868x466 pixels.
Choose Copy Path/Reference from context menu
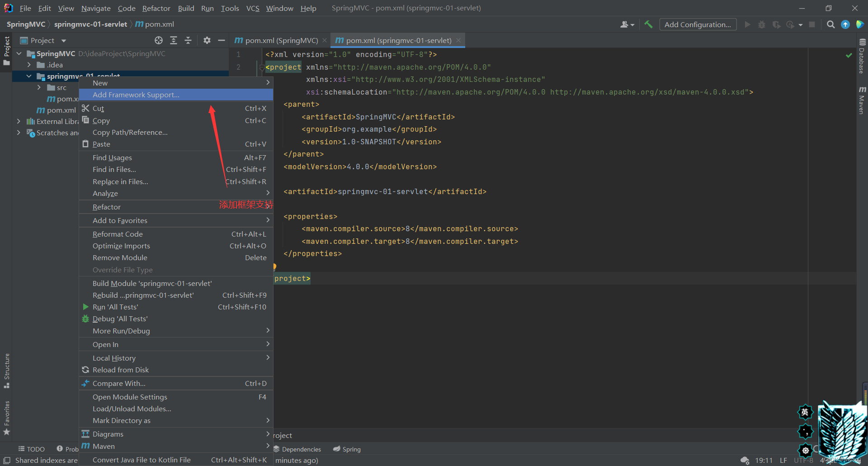(176, 132)
